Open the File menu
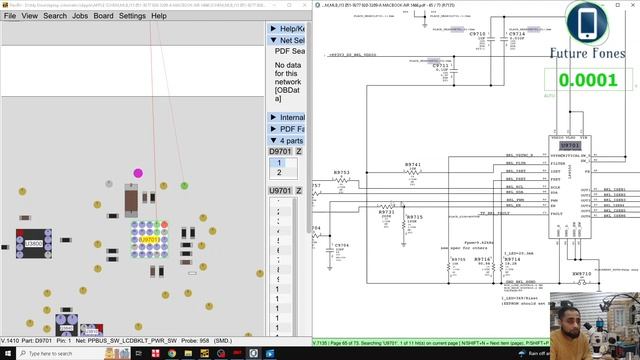 [x=10, y=16]
